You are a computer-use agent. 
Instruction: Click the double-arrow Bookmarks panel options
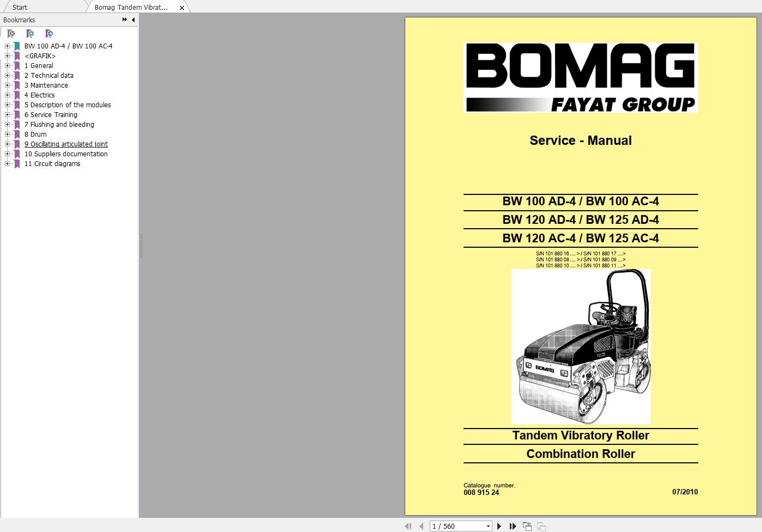125,20
